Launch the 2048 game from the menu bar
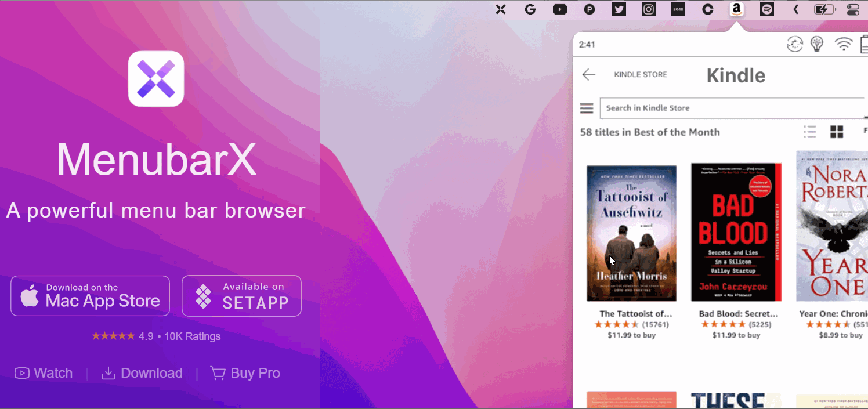 point(678,9)
